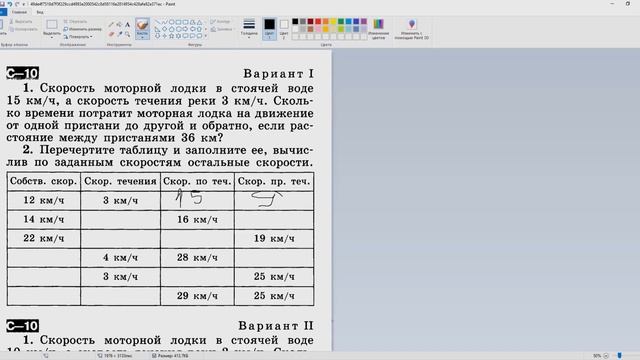Pick the Curve shape in shapes gallery
Viewport: 640px width, 360px height.
pos(164,22)
